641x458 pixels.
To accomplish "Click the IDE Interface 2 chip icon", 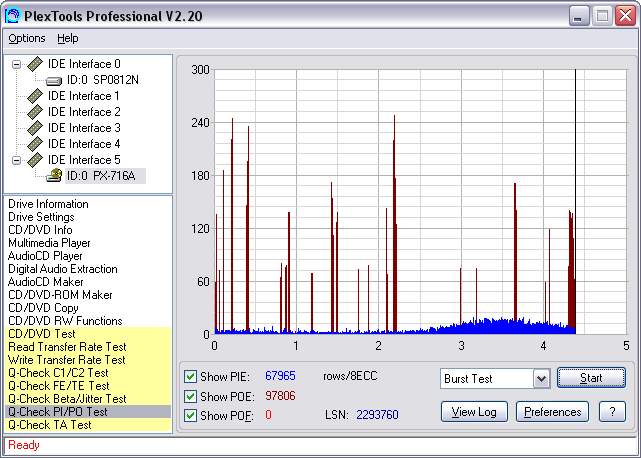I will 35,112.
